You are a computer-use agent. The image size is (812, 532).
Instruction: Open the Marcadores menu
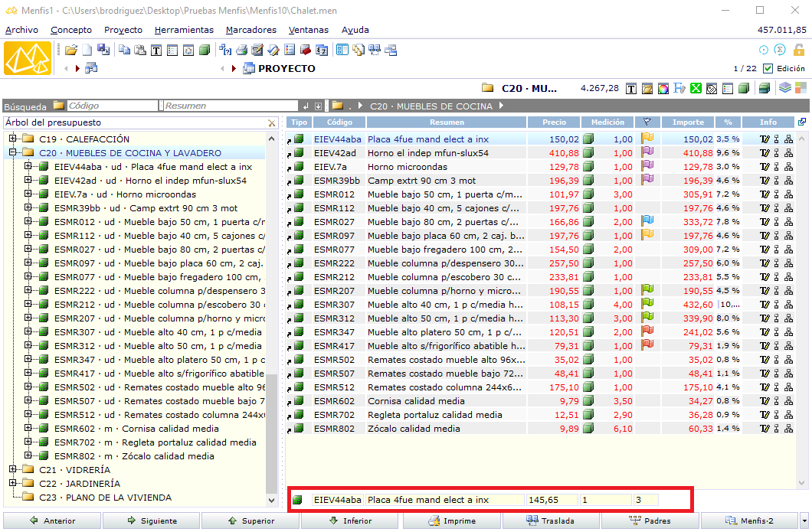251,30
